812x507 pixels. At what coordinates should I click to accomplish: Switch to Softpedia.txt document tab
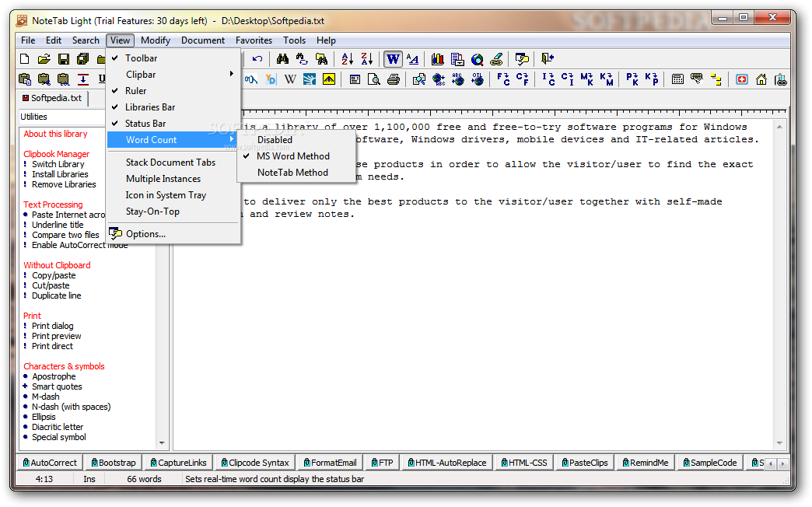[52, 98]
